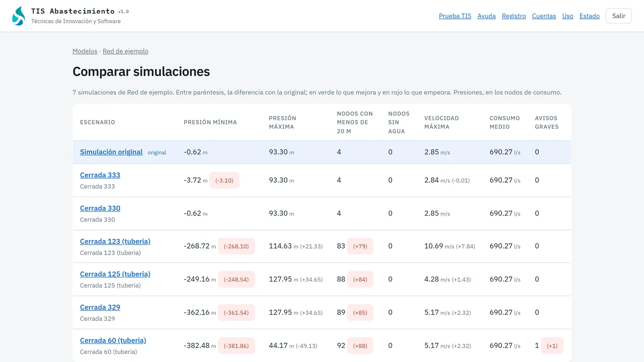Click the (-381.86) difference badge
Screen dimensions: 644x362
coord(236,346)
